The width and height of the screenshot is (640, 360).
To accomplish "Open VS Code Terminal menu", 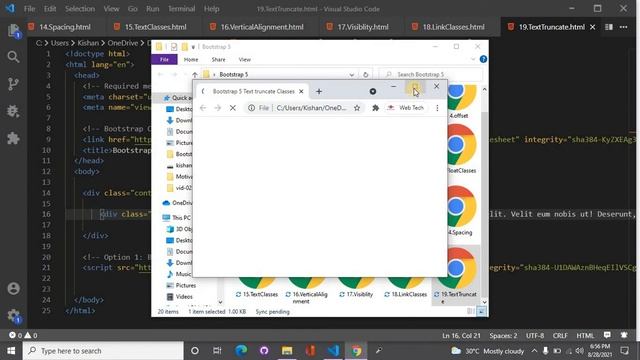I will [x=182, y=9].
